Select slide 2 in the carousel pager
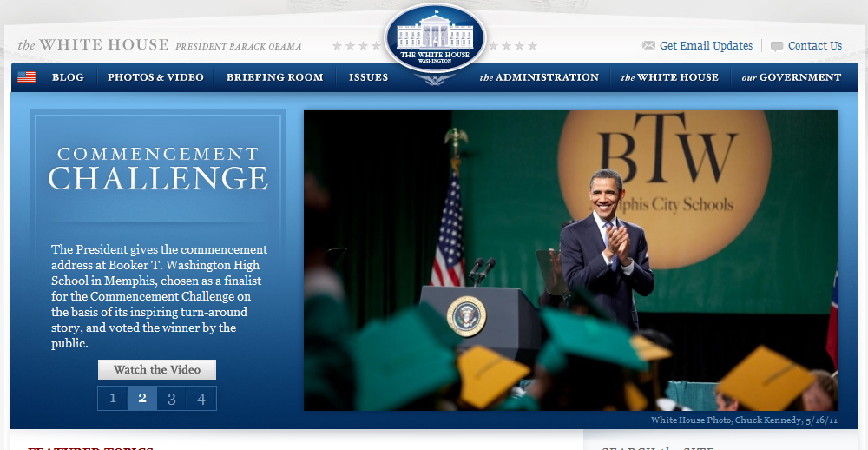Image resolution: width=868 pixels, height=450 pixels. 142,399
